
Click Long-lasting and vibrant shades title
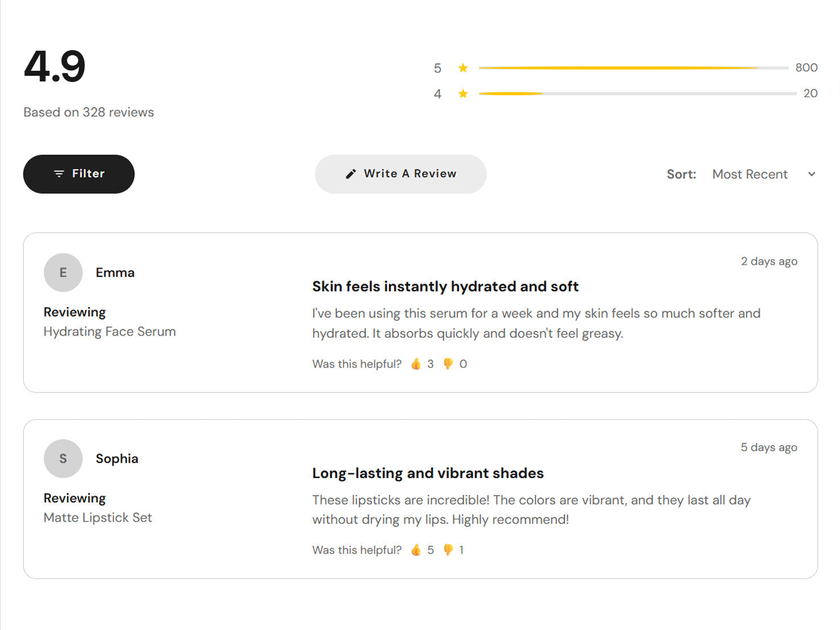click(x=428, y=473)
